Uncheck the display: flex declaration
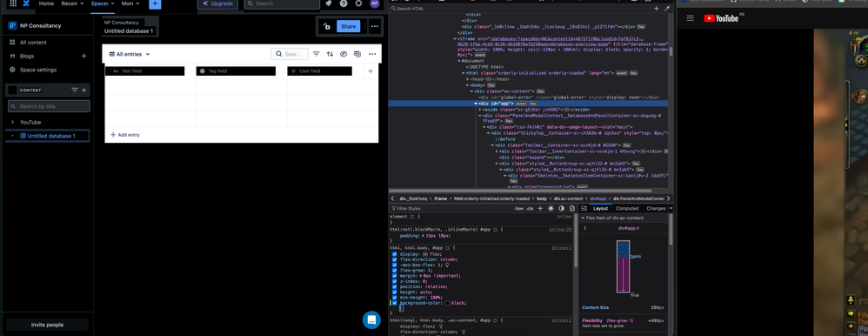Viewport: 868px width, 336px height. tap(395, 254)
